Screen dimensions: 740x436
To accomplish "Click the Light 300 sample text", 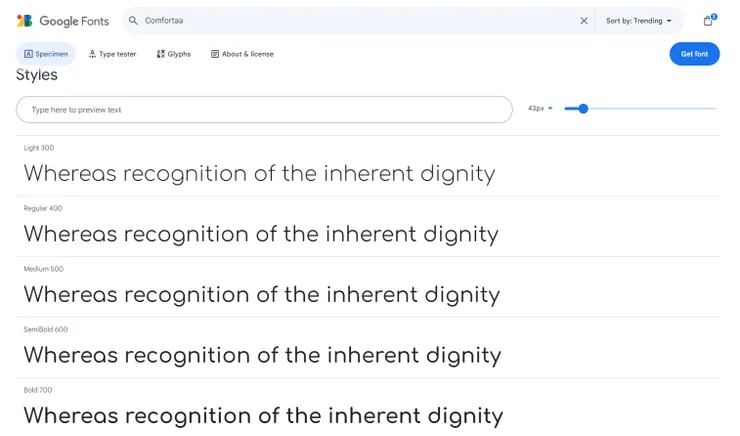I will point(259,174).
